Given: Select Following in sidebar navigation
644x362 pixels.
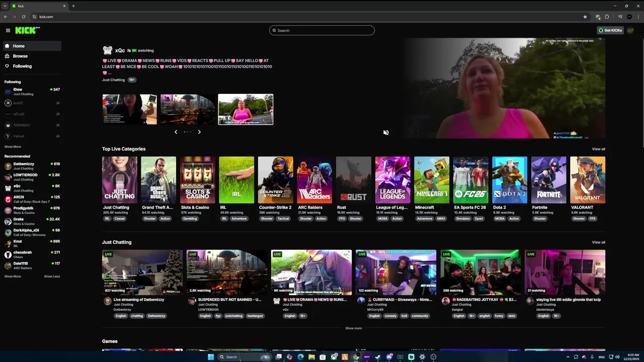Looking at the screenshot, I should (32, 66).
